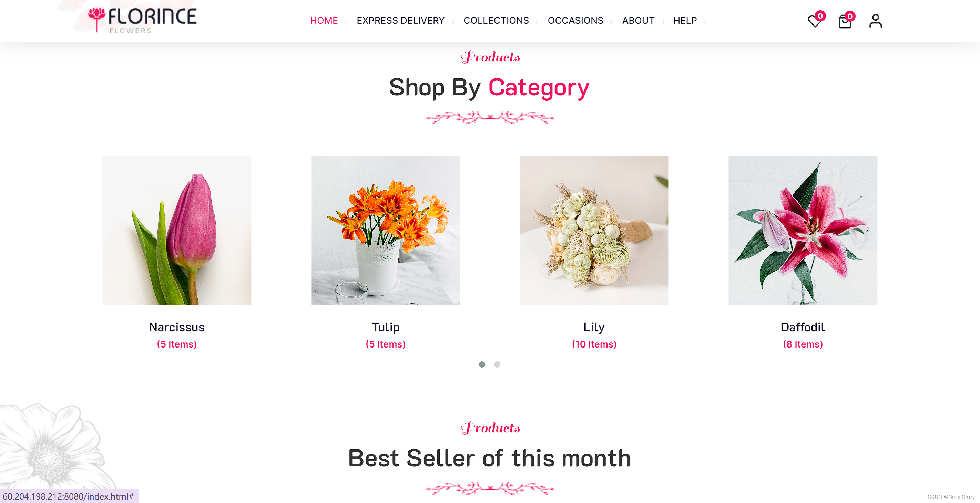Select the first carousel pagination dot

482,364
